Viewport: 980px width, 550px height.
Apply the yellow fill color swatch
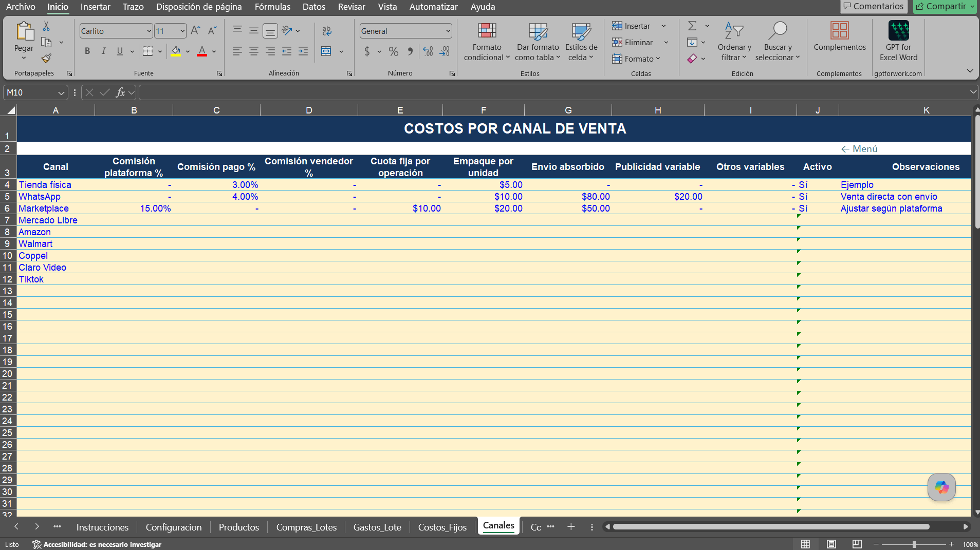coord(176,51)
